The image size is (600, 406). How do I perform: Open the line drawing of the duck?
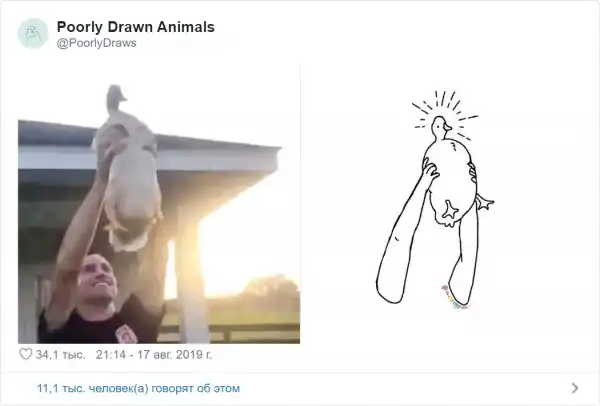pos(435,199)
